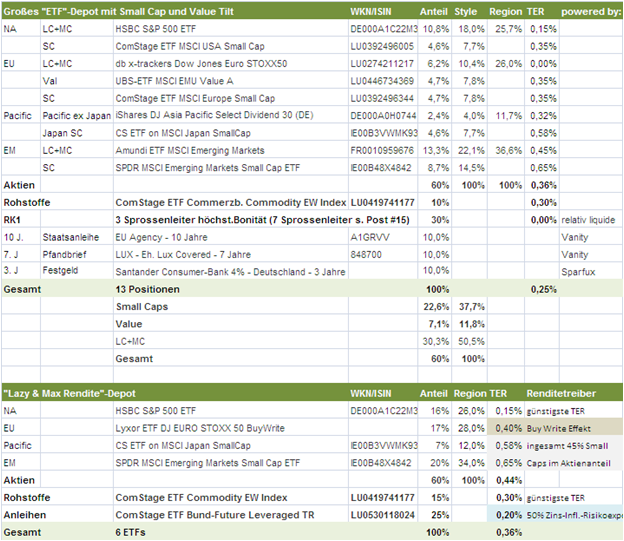Click the "Santander Consumer-Bank 4%" cell
Screen dimensions: 624x541
click(x=231, y=272)
